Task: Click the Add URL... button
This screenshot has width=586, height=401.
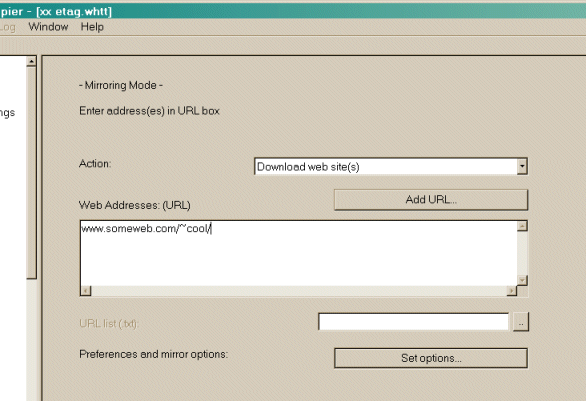Action: pyautogui.click(x=431, y=200)
